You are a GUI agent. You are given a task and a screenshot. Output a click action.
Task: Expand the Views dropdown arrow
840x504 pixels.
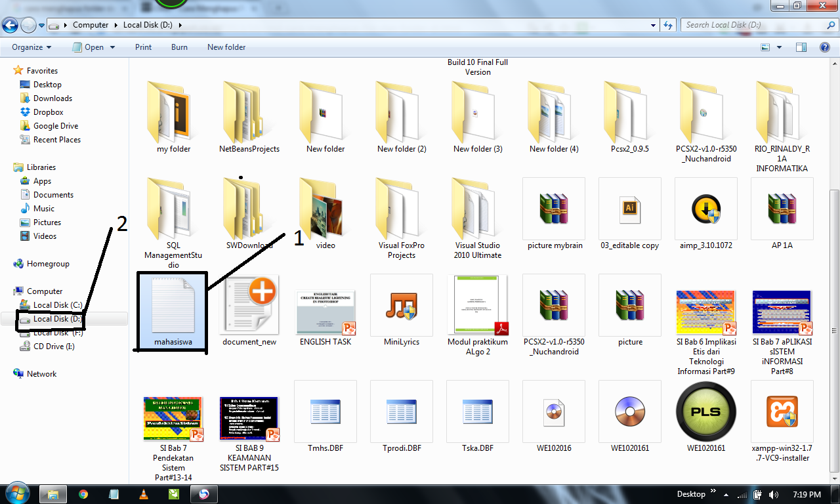[780, 47]
